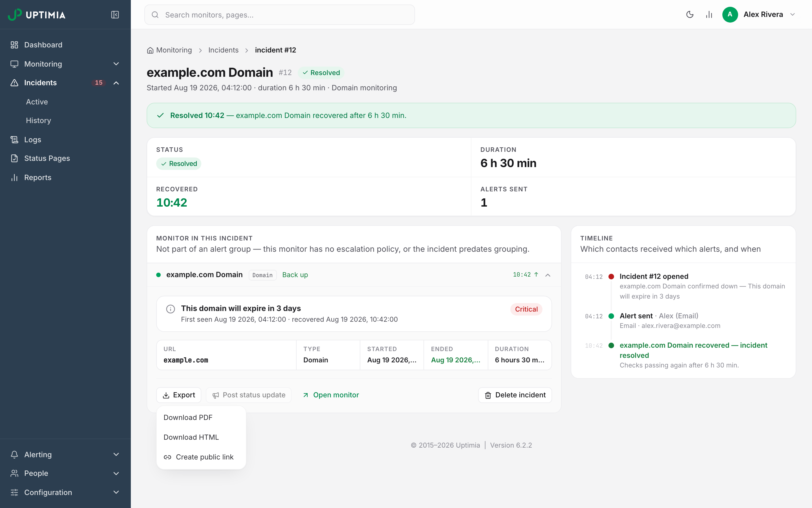Click Post status update button
Viewport: 812px width, 508px height.
point(249,395)
